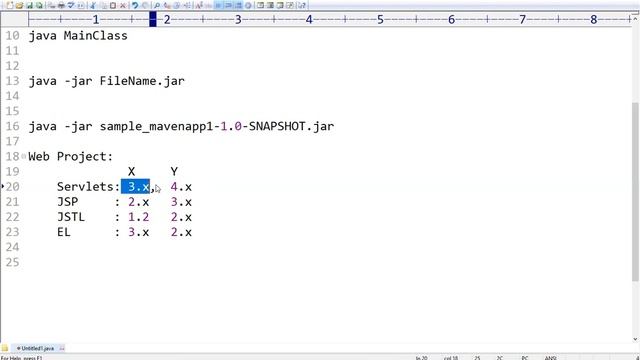Open the font settings icon
This screenshot has width=640, height=360.
pos(199,5)
